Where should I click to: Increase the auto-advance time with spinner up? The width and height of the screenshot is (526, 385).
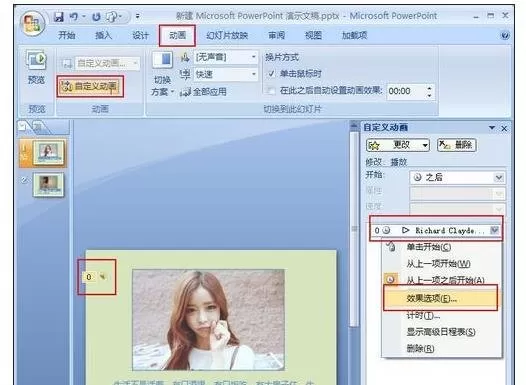pos(430,88)
